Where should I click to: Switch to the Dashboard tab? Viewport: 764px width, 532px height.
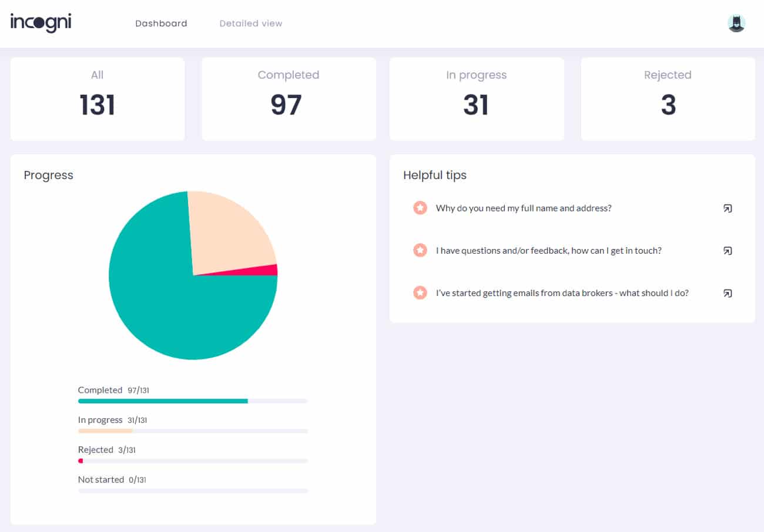click(x=161, y=23)
